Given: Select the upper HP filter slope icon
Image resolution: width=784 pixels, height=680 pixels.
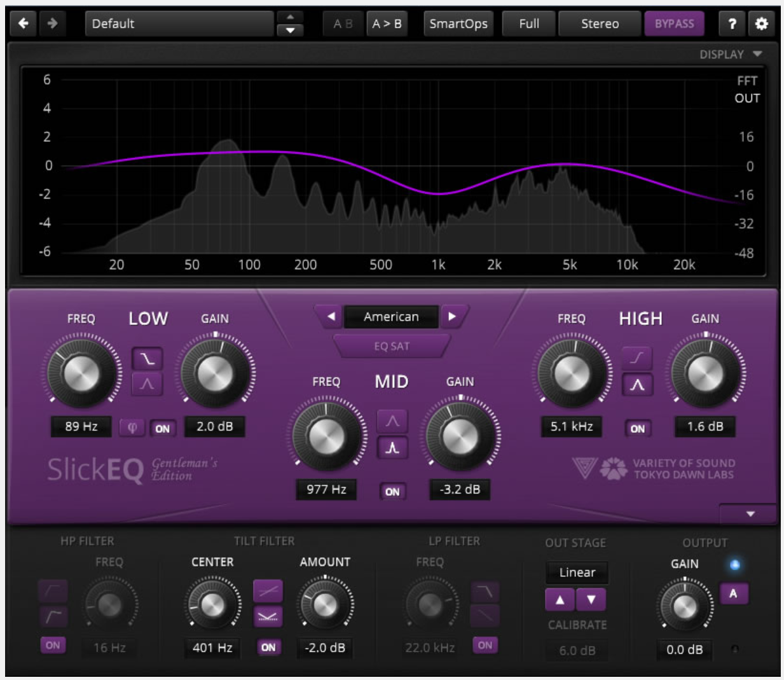Looking at the screenshot, I should pos(53,591).
